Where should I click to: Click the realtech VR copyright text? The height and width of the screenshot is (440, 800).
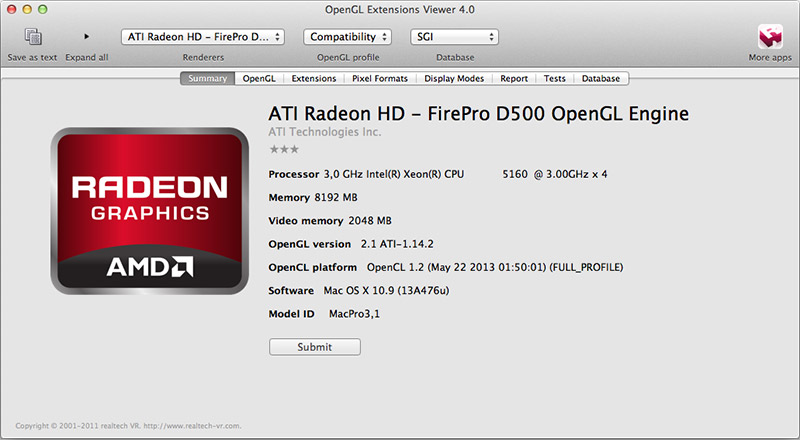point(128,426)
